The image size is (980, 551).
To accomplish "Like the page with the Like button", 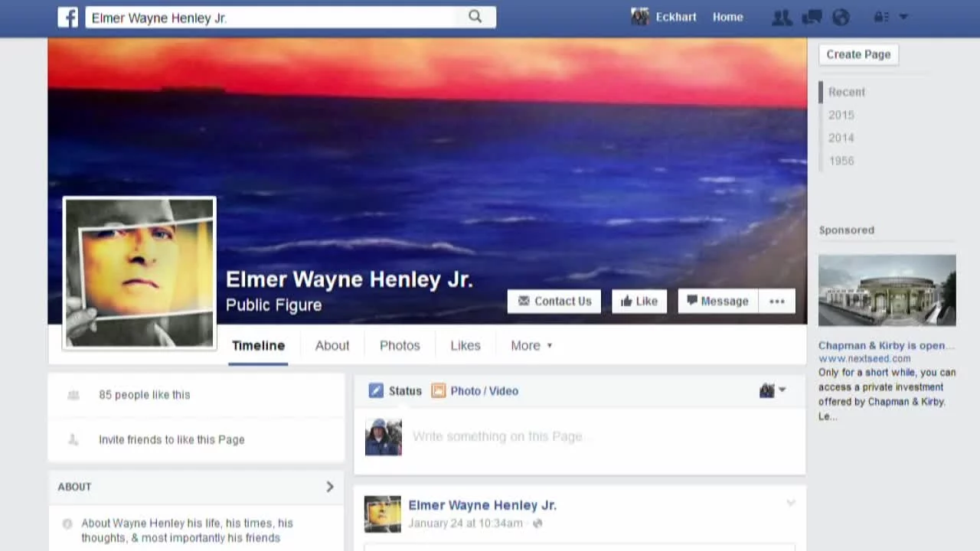I will 639,301.
